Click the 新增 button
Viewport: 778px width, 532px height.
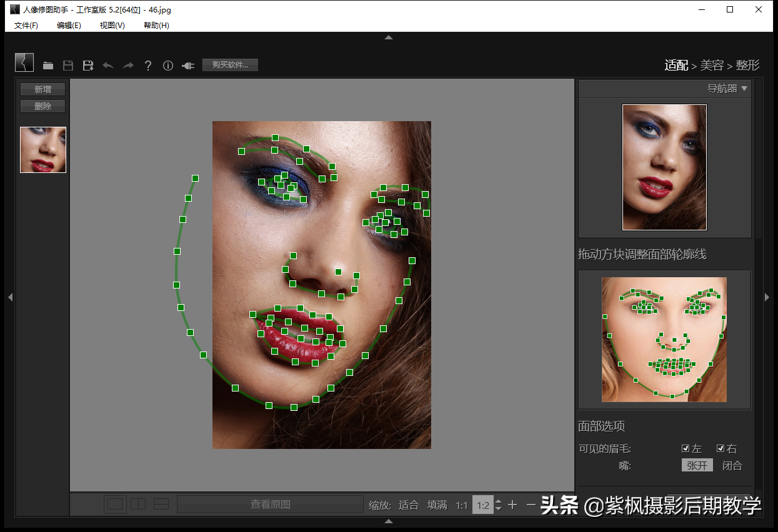42,89
